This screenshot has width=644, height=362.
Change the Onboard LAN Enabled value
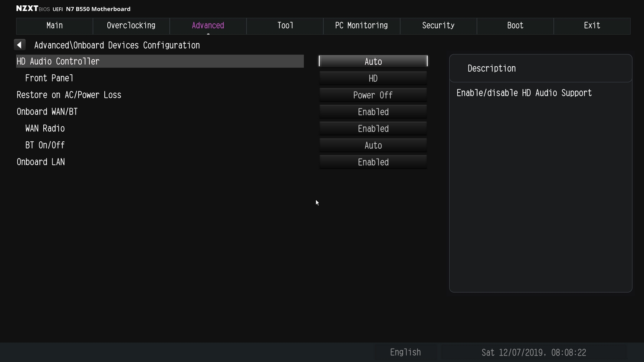[373, 162]
